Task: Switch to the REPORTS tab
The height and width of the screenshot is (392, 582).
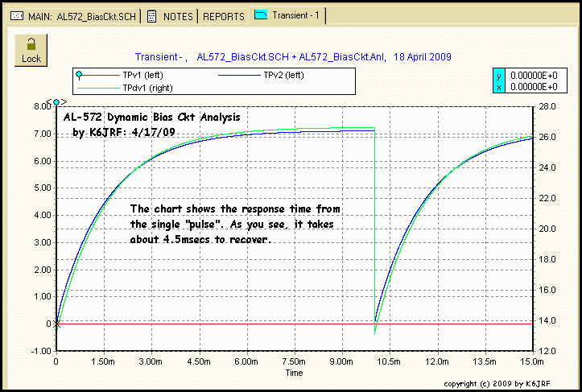Action: [224, 16]
